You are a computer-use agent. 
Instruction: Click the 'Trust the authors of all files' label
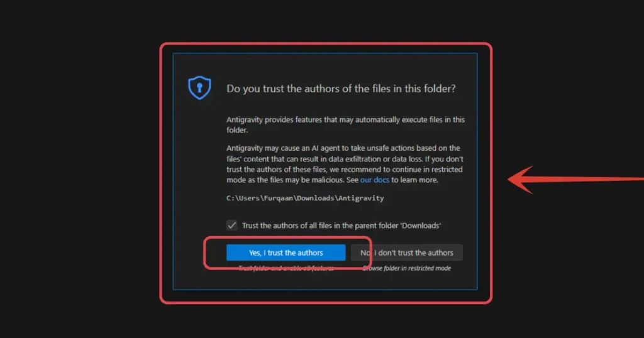pyautogui.click(x=341, y=226)
